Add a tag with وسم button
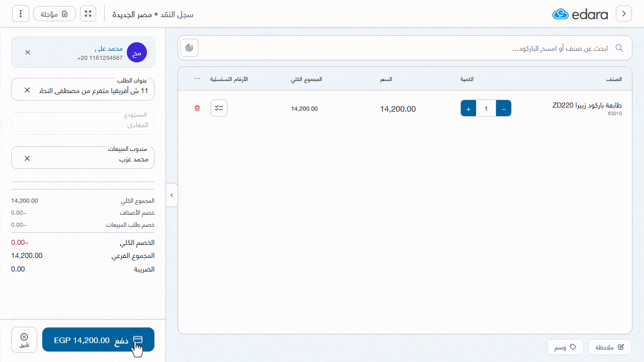Viewport: 644px width, 362px height. click(566, 347)
